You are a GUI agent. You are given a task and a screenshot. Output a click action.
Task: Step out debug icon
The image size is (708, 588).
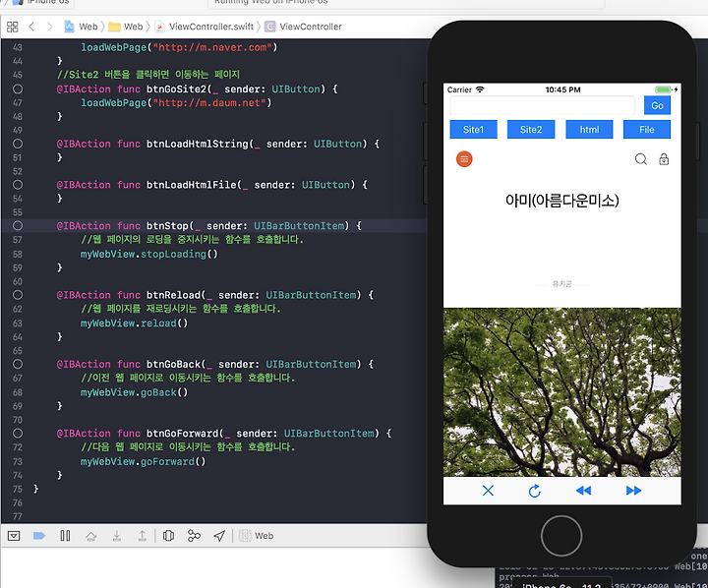tap(143, 536)
